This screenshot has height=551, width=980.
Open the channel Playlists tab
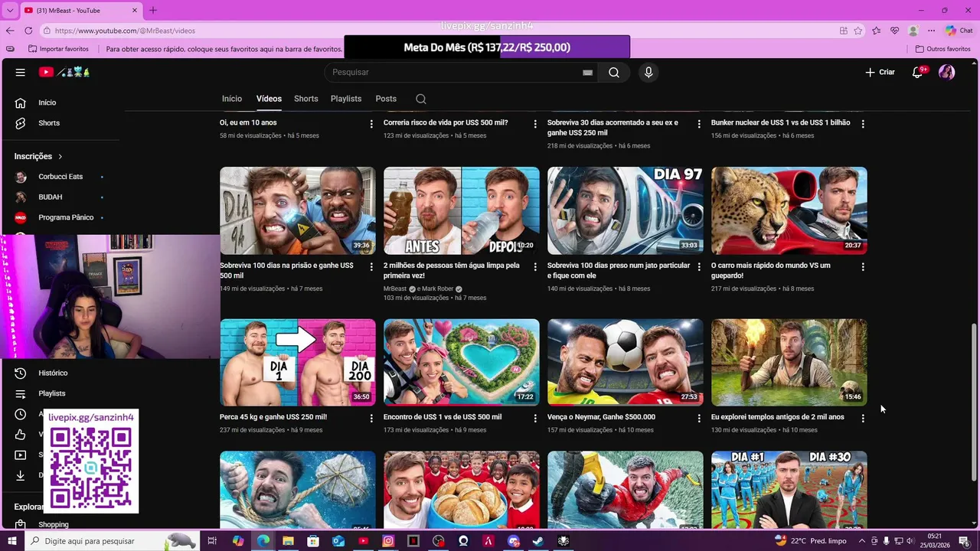(x=346, y=99)
